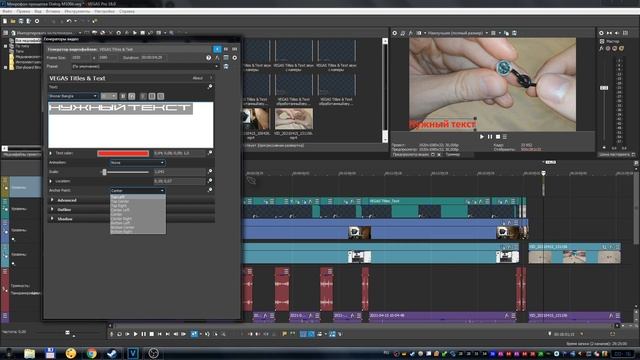Open a project with the folder icon
This screenshot has height=360, width=640.
(13, 21)
